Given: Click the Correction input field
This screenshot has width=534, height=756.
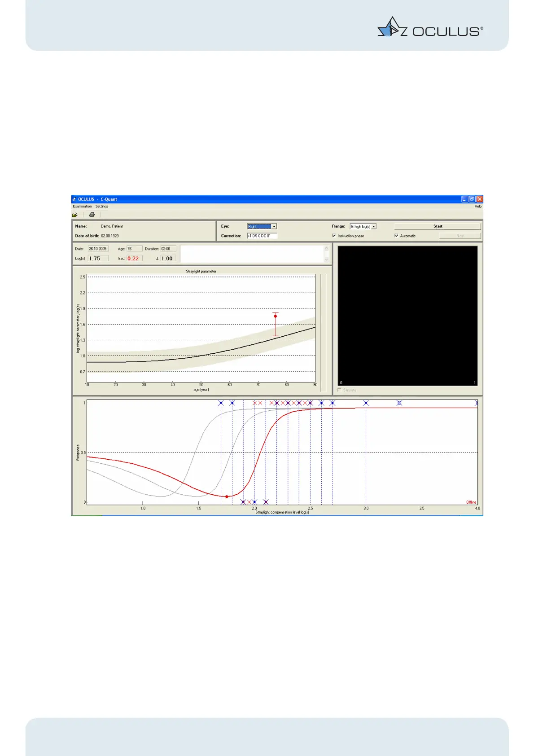Looking at the screenshot, I should (x=262, y=236).
